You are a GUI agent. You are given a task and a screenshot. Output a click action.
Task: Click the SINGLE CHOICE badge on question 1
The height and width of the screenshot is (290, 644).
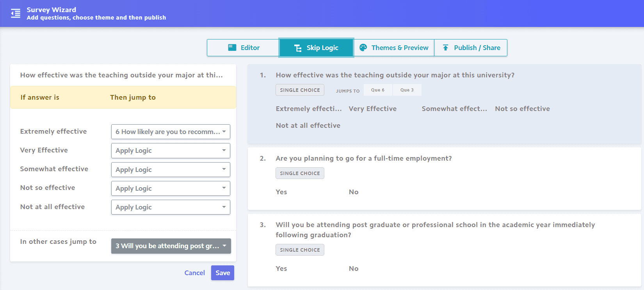300,90
